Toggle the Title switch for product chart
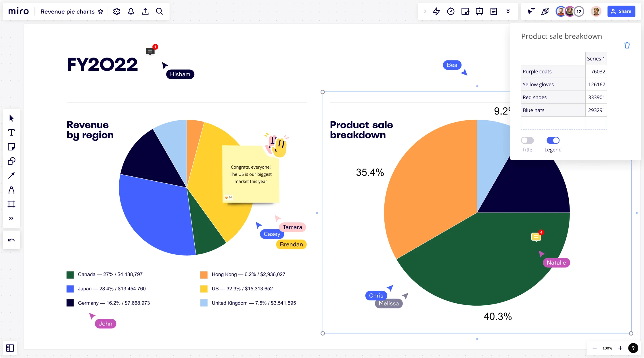Image resolution: width=644 pixels, height=358 pixels. pyautogui.click(x=527, y=140)
